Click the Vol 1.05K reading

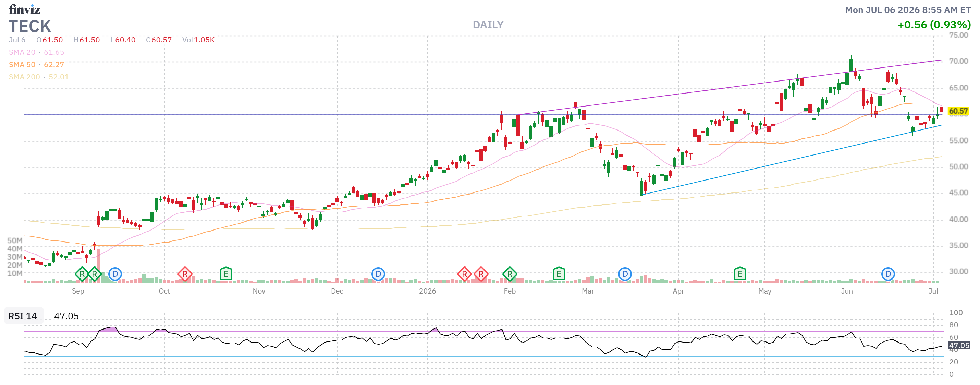pos(198,40)
